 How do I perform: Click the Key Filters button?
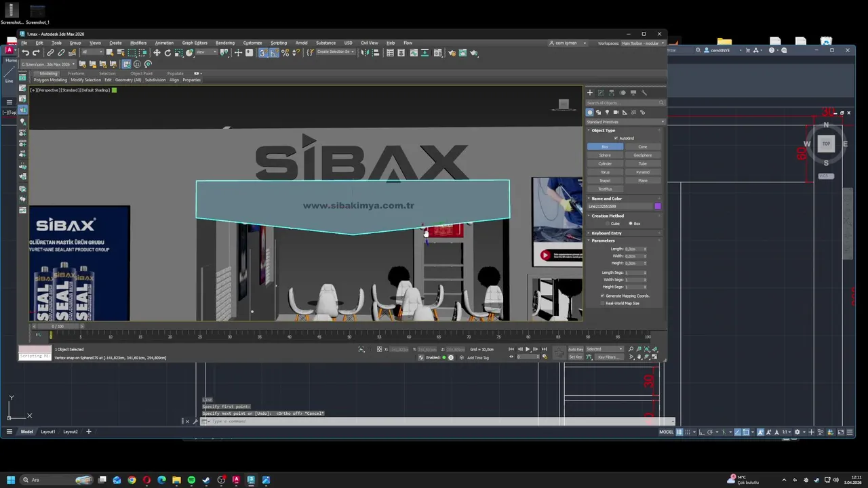609,357
